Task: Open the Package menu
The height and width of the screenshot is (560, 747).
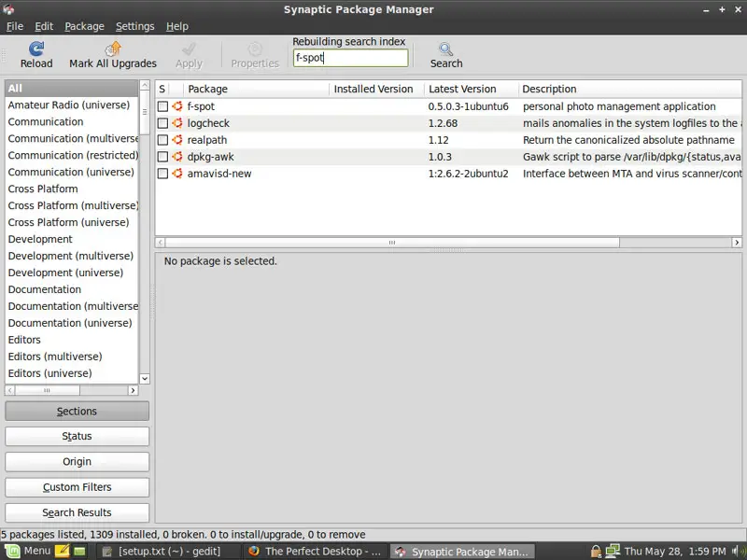Action: [x=84, y=26]
